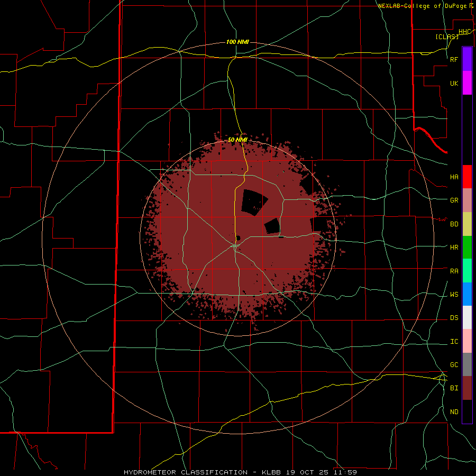Image resolution: width=476 pixels, height=476 pixels.
Task: Select the IC light pink legend swatch
Action: click(x=467, y=341)
